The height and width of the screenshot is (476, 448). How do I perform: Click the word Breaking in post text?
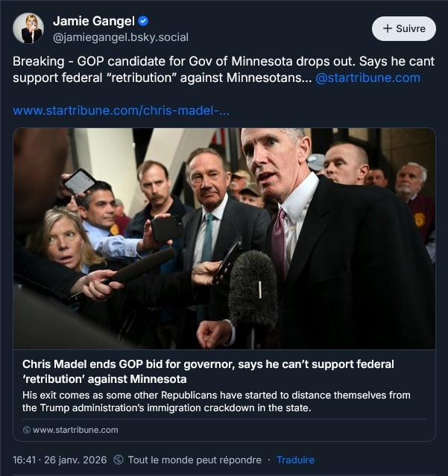39,61
